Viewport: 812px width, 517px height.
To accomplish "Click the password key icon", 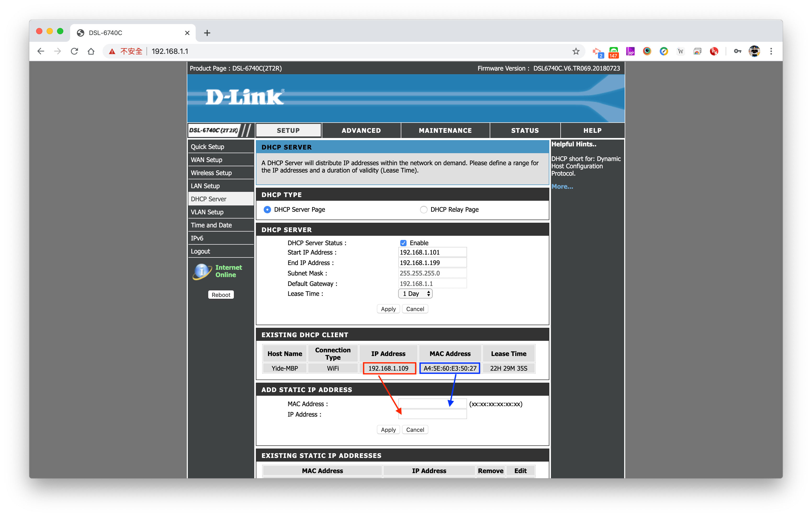I will pyautogui.click(x=737, y=51).
